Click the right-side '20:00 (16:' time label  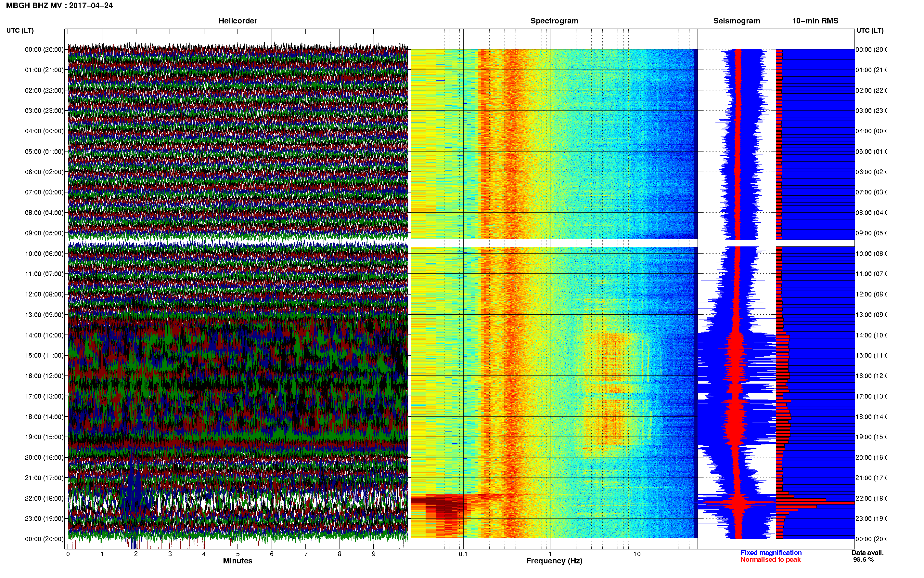(x=871, y=458)
